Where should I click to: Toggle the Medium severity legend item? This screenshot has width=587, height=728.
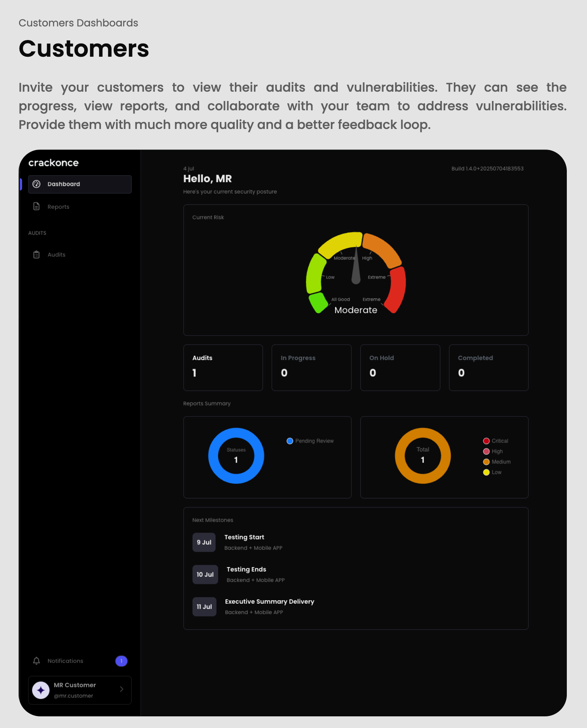(x=486, y=462)
